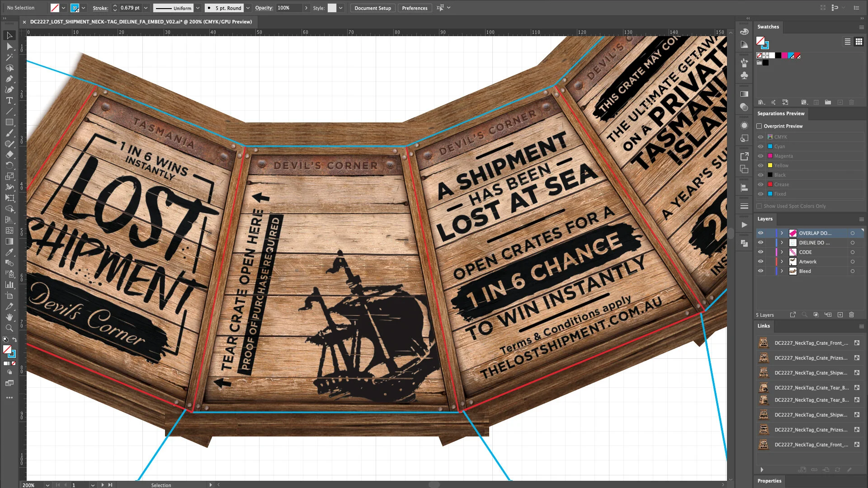868x488 pixels.
Task: Open the Opacity settings link
Action: click(x=264, y=8)
